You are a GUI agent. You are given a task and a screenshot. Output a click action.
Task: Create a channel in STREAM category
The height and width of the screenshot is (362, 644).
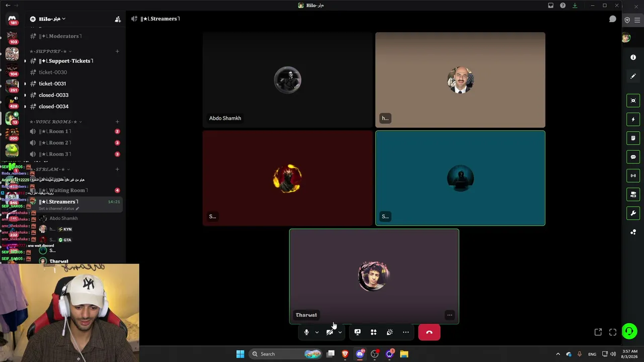coord(117,169)
